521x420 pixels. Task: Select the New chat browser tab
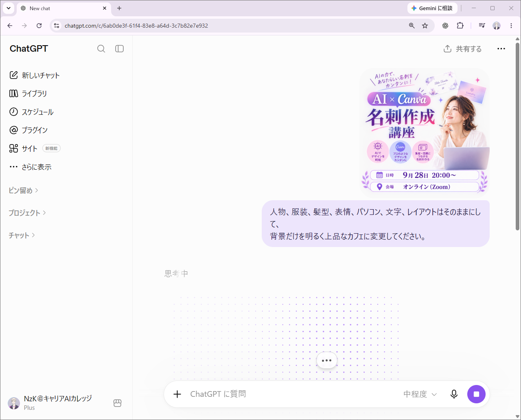click(x=63, y=8)
